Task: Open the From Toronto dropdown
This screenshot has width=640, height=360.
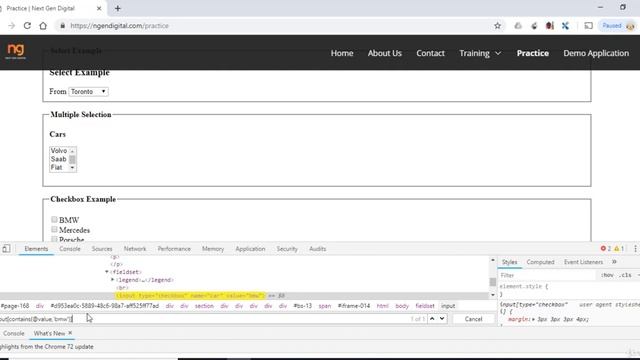Action: pyautogui.click(x=88, y=91)
